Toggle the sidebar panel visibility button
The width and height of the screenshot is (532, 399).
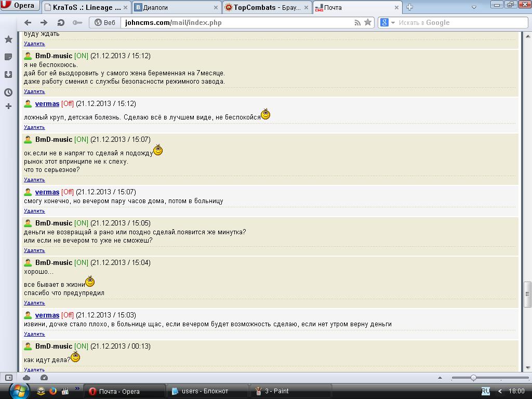click(9, 378)
